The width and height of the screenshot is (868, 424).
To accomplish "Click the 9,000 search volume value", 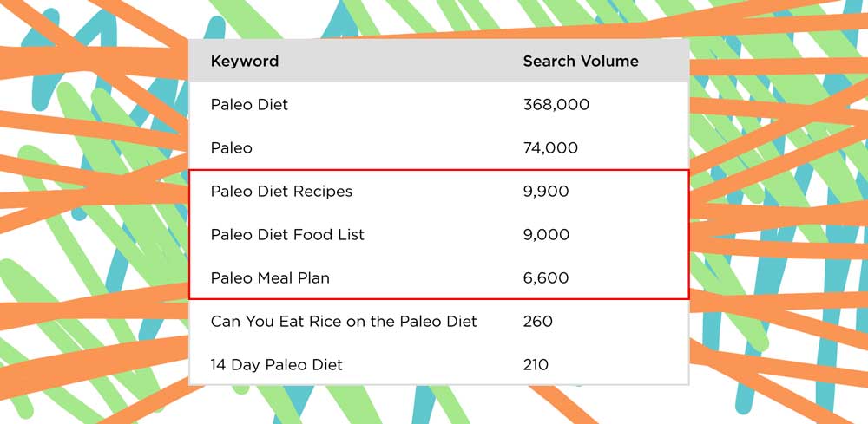I will tap(545, 234).
